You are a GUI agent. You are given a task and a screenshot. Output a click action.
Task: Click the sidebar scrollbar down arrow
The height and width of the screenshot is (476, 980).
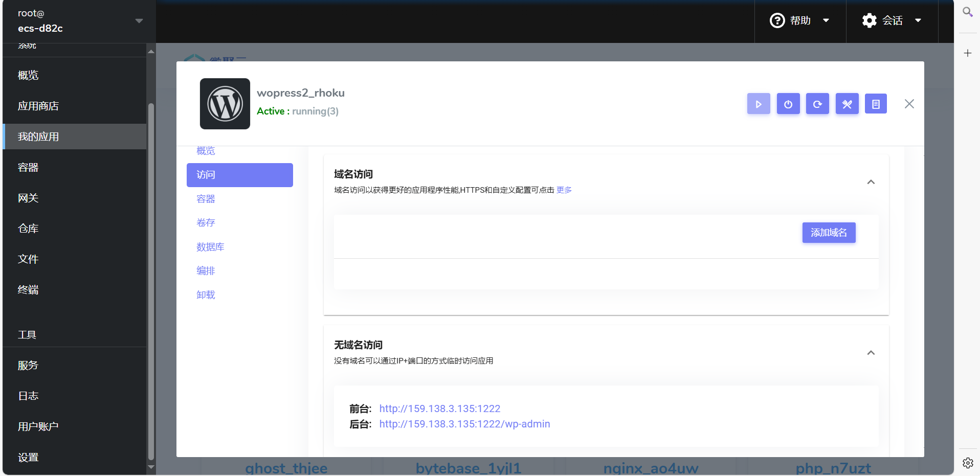[x=151, y=467]
